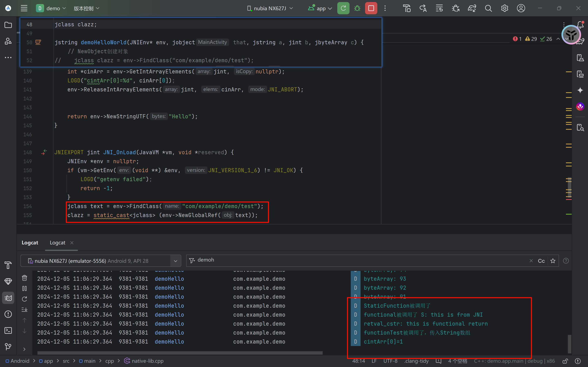The height and width of the screenshot is (367, 588).
Task: Clear logcat with trash icon
Action: (x=24, y=278)
